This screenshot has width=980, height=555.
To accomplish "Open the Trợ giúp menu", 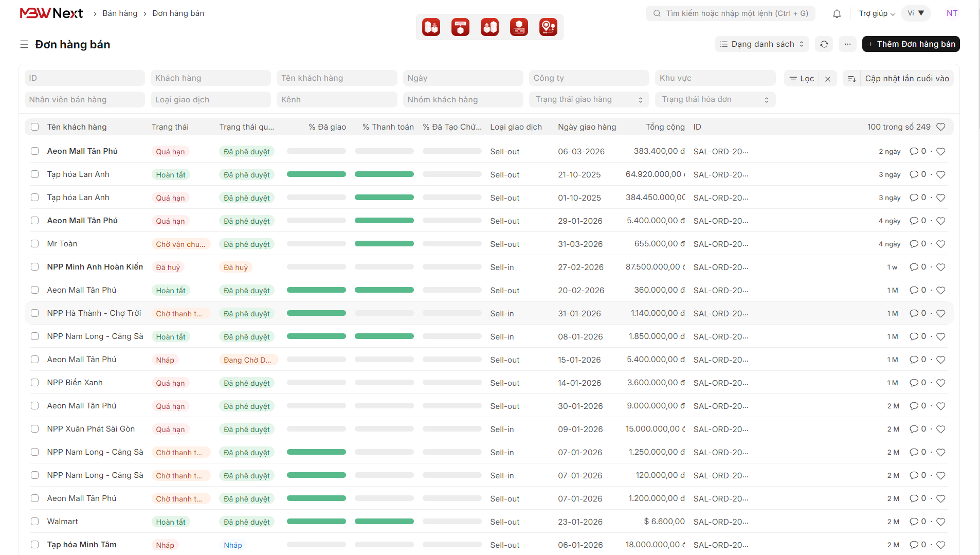I will click(877, 13).
